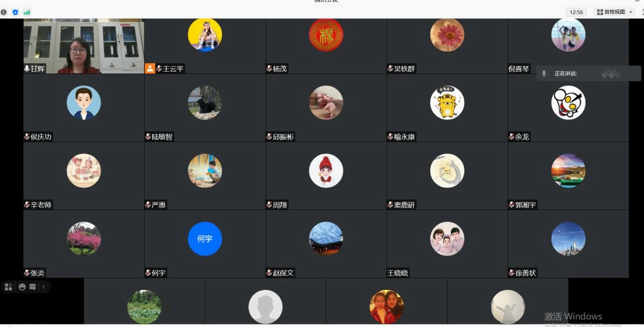Open the emoji reactions smiley icon

pyautogui.click(x=22, y=287)
